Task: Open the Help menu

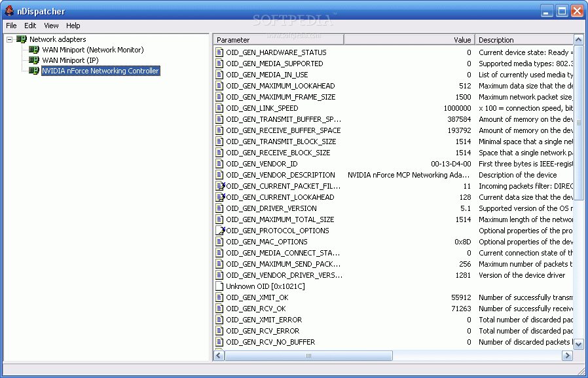Action: [x=73, y=26]
